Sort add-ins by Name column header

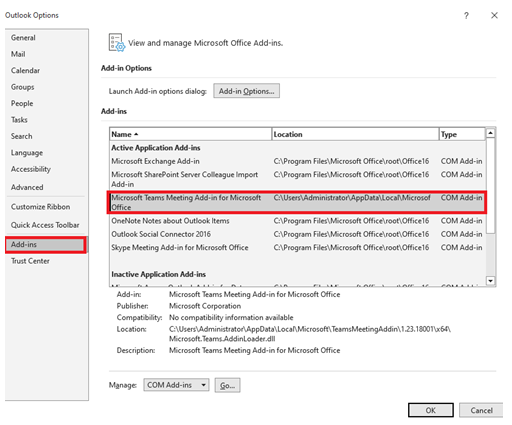(x=190, y=134)
